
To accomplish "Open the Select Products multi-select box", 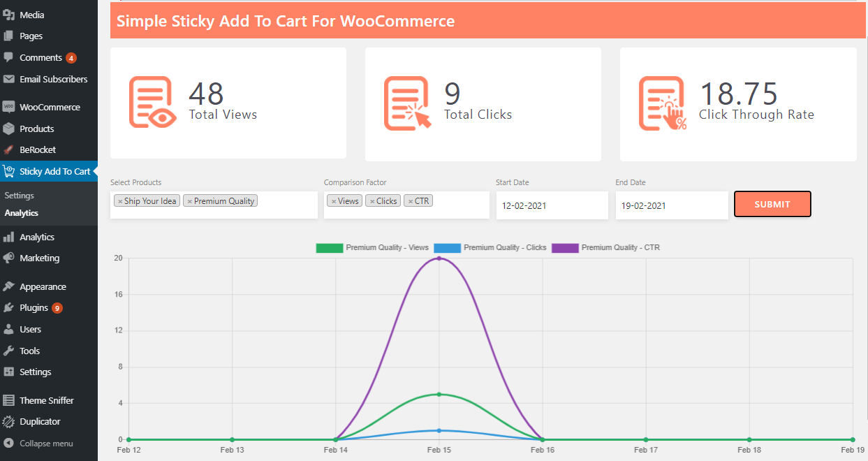I will tap(214, 205).
